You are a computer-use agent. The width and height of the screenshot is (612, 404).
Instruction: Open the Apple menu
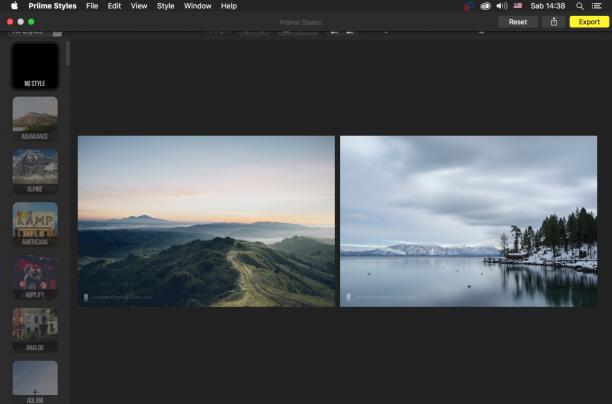[14, 6]
